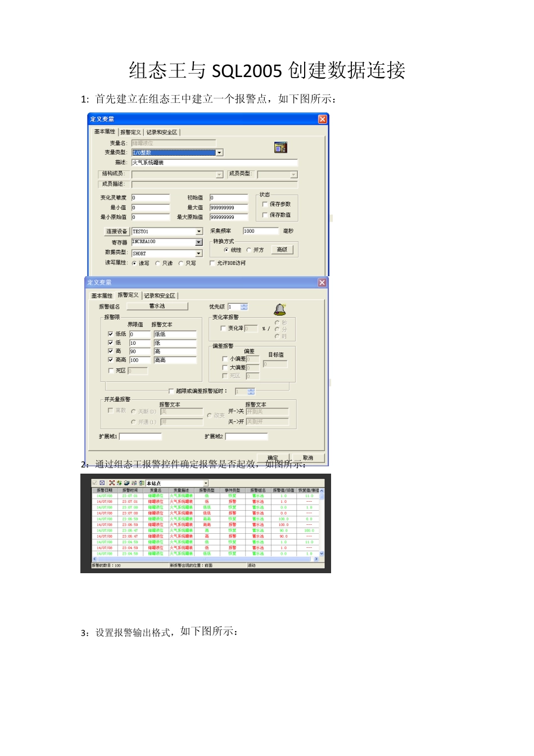Enable the 大偏差 checkbox
This screenshot has width=534, height=756.
point(225,367)
